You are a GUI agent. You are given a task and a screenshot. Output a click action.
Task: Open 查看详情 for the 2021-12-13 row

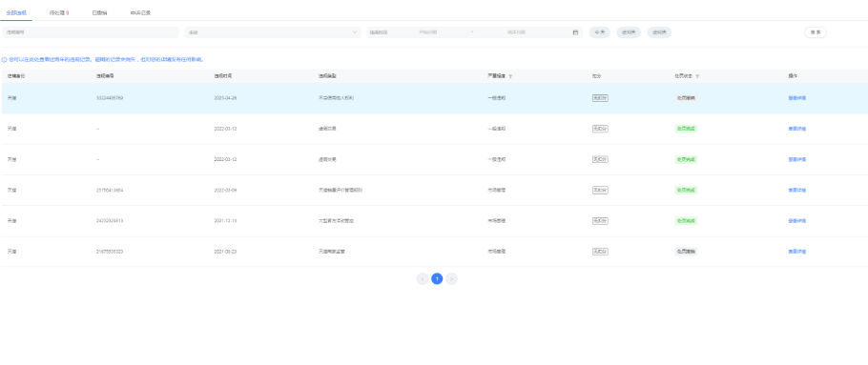click(796, 221)
